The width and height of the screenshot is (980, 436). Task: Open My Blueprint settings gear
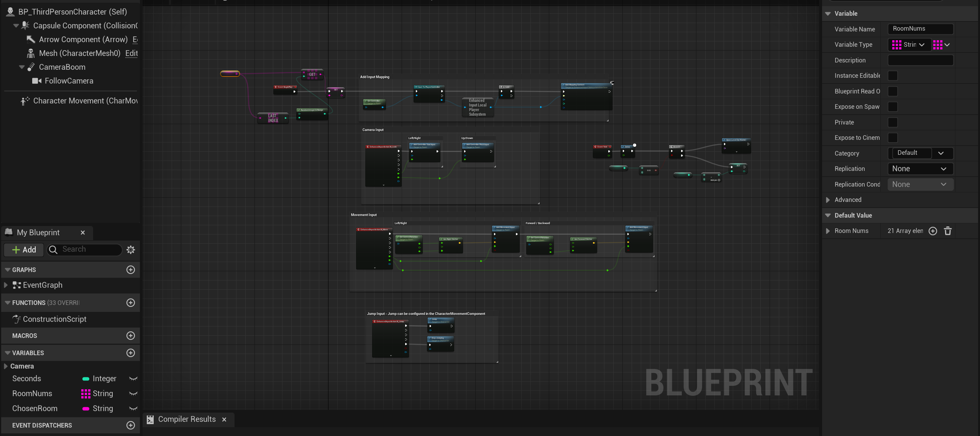pos(131,250)
